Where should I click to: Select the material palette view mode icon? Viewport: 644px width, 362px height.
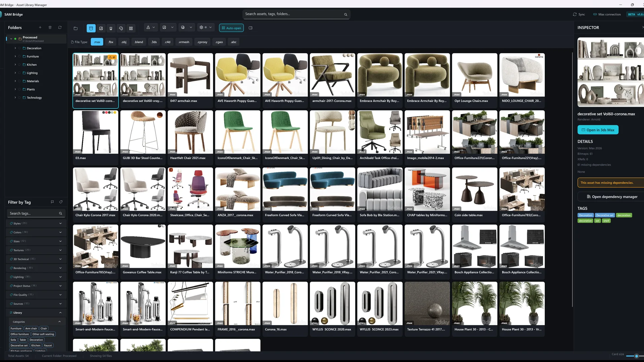pos(121,28)
